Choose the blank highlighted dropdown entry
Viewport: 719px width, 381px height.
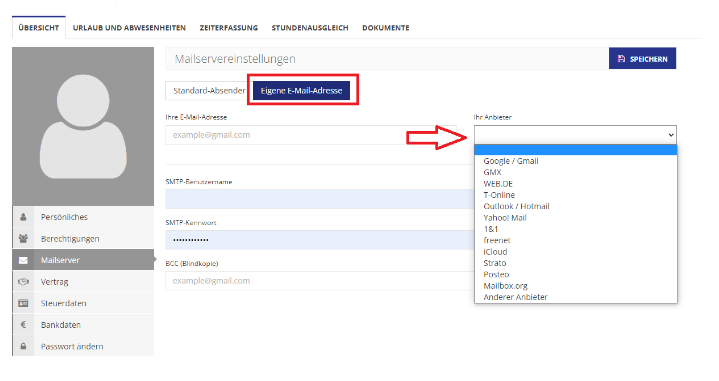coord(575,150)
